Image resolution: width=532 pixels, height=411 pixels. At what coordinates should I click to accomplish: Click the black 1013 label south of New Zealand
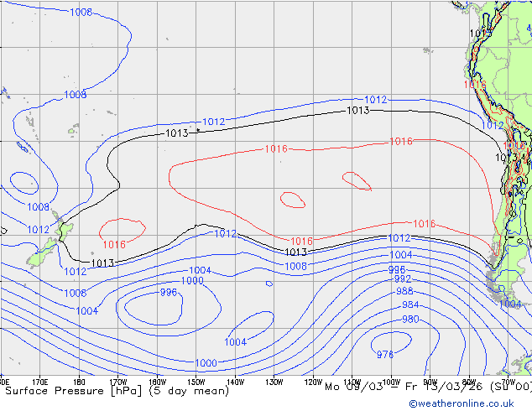coord(103,263)
